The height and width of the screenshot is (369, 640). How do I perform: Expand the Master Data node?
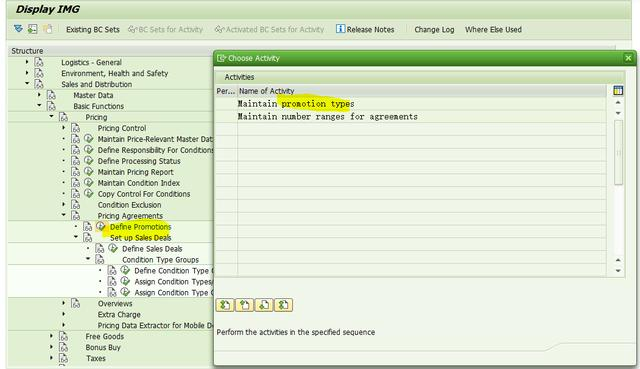click(39, 95)
